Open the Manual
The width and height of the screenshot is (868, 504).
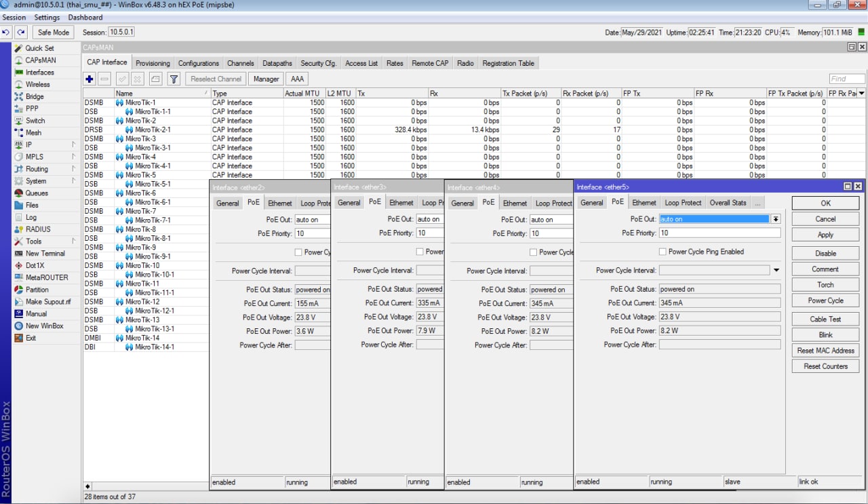point(36,314)
